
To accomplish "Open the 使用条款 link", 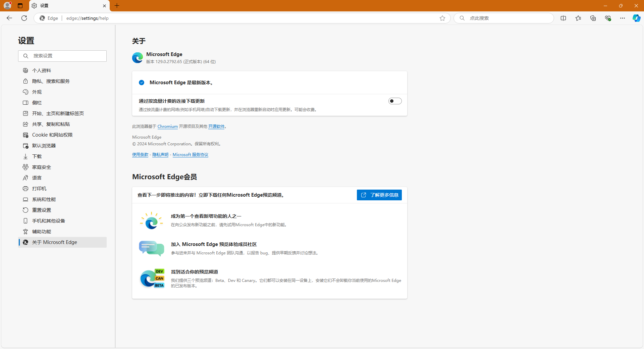I will point(140,155).
